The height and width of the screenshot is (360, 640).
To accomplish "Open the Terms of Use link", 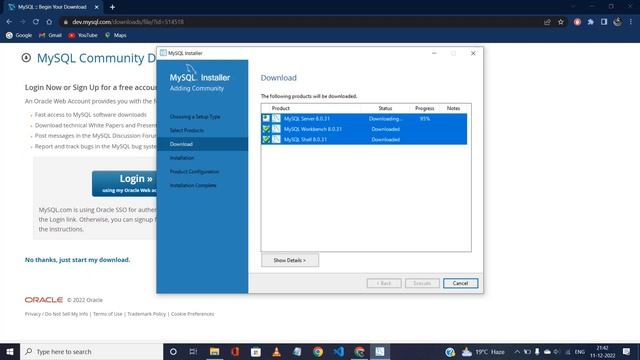I will tap(107, 314).
